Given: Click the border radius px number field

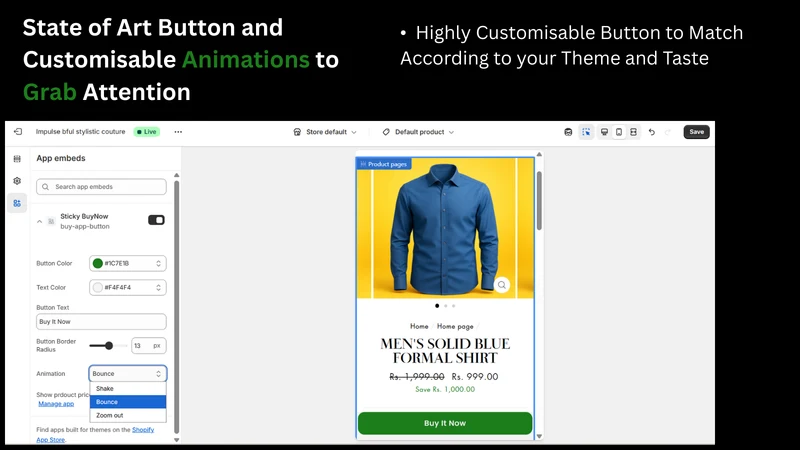Looking at the screenshot, I should click(148, 345).
